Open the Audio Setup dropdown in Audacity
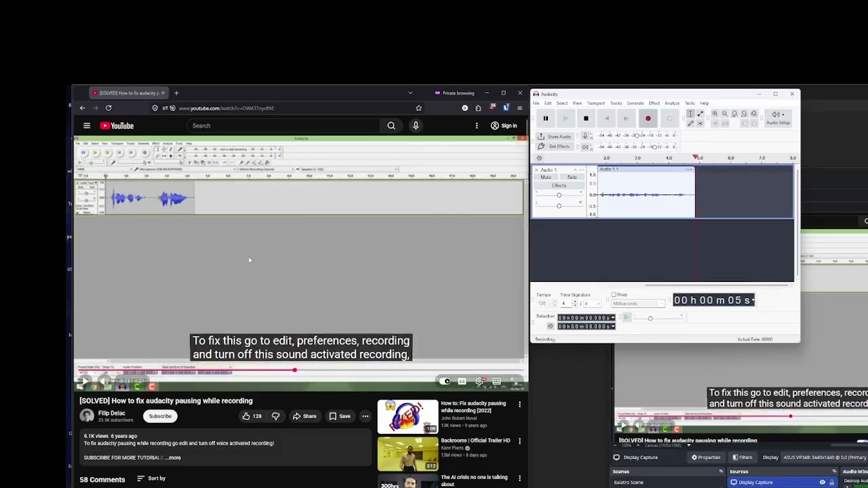Screen dimensions: 868x488 (778, 118)
